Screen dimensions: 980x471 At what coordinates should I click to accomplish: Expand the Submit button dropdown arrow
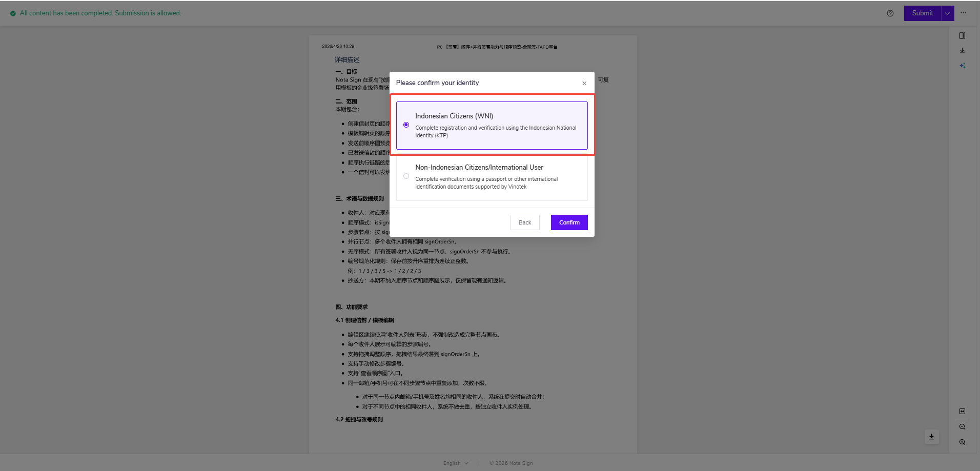[947, 13]
